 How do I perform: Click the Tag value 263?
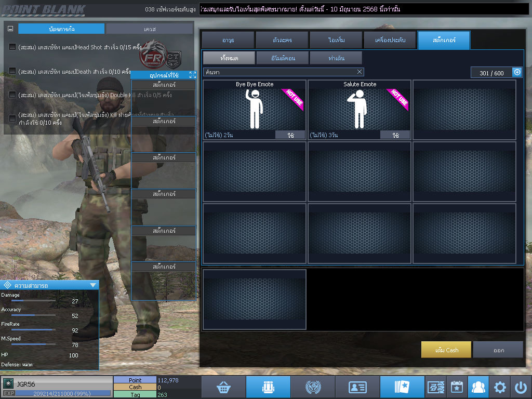tap(162, 395)
